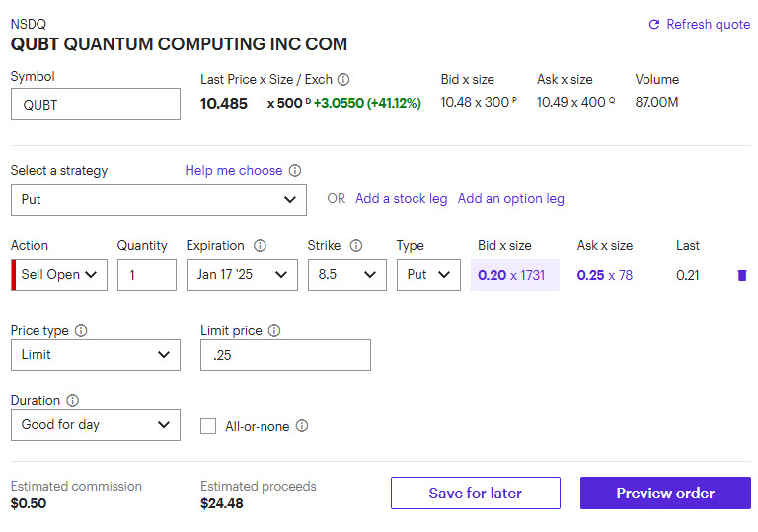Click info icon beside Help me choose

[x=295, y=171]
